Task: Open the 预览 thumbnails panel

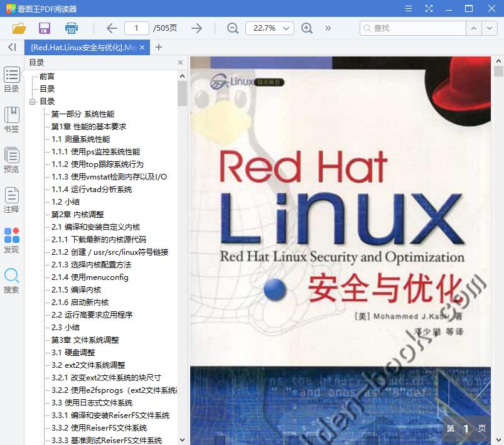Action: coord(11,160)
